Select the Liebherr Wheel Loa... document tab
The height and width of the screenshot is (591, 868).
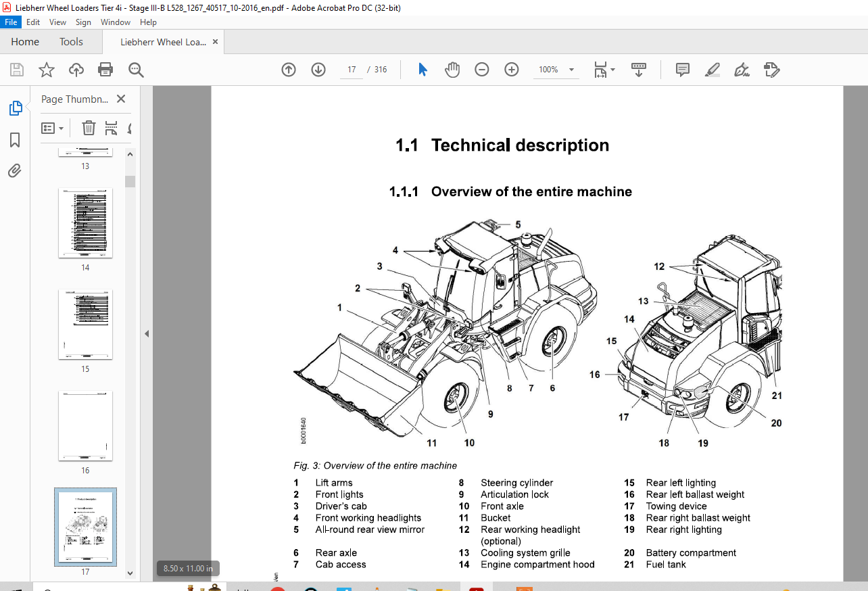click(x=163, y=42)
